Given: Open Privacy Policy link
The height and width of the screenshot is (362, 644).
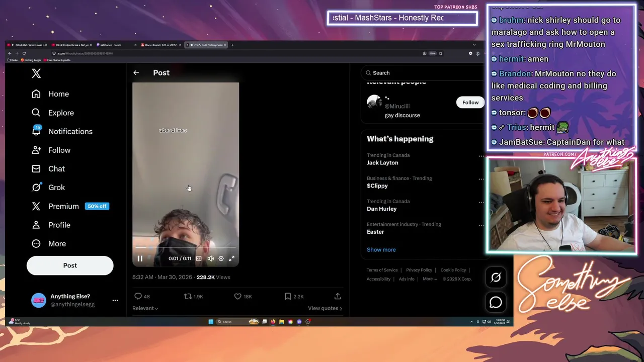Looking at the screenshot, I should 419,270.
